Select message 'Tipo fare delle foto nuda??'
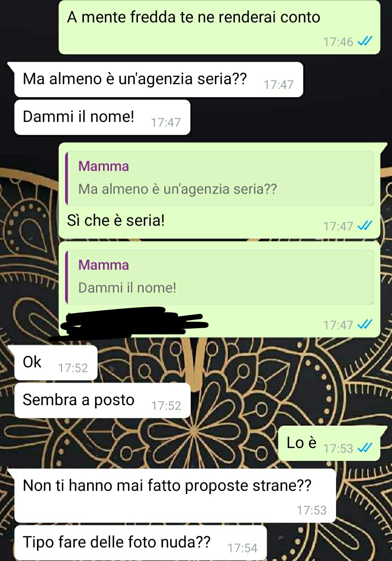Viewport: 392px width, 561px height. point(140,543)
